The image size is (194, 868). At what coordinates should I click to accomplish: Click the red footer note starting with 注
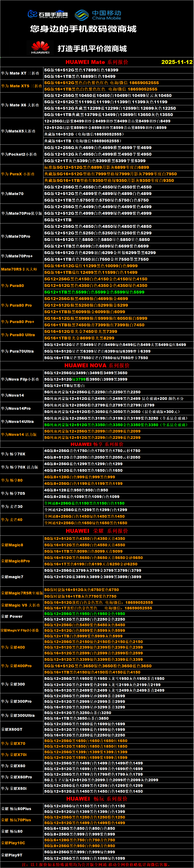click(x=97, y=865)
